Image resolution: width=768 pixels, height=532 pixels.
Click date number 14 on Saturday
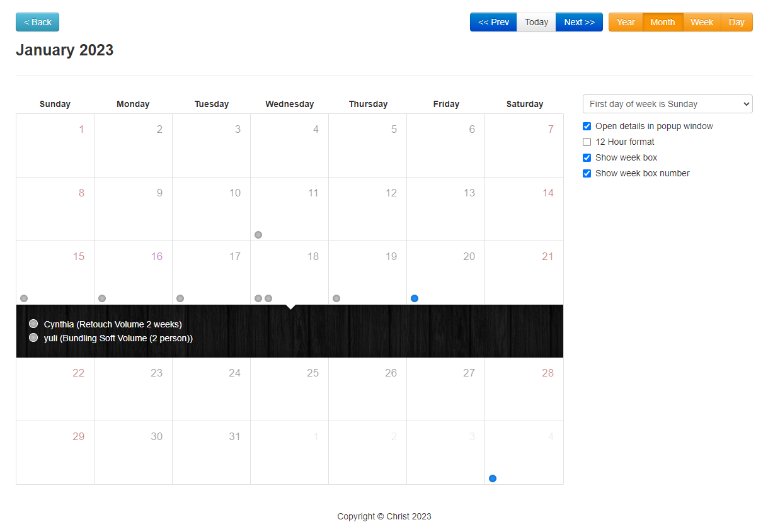pos(548,193)
